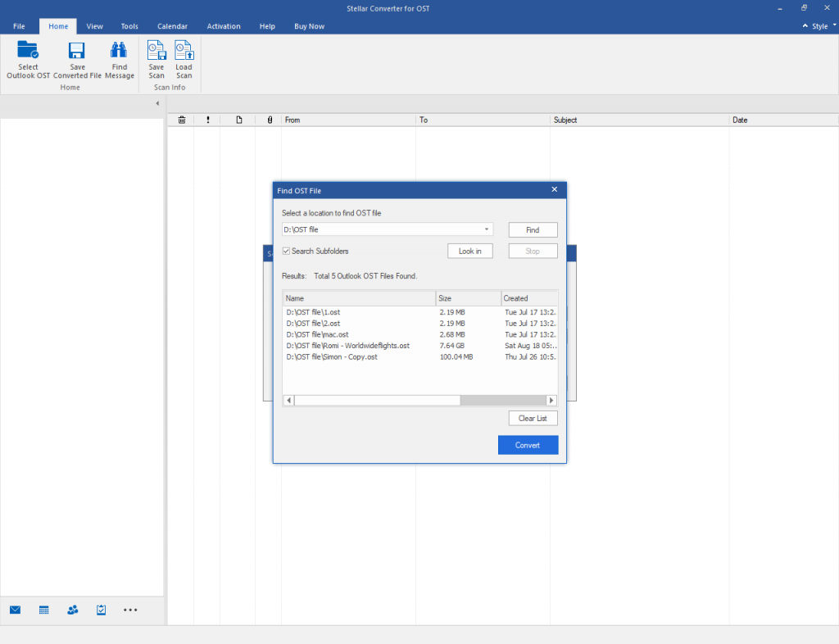The width and height of the screenshot is (839, 644).
Task: Sort results by Name column header
Action: pos(359,298)
